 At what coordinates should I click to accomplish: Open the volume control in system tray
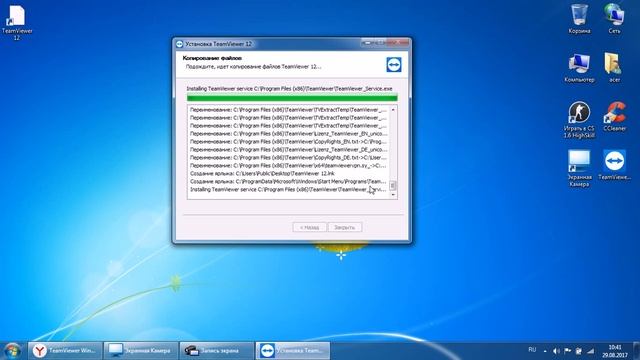556,351
